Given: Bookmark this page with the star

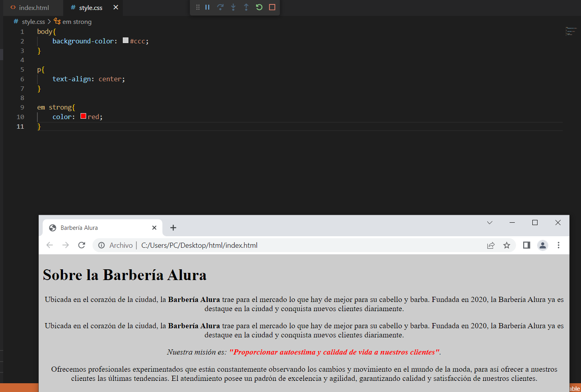Looking at the screenshot, I should (x=507, y=245).
